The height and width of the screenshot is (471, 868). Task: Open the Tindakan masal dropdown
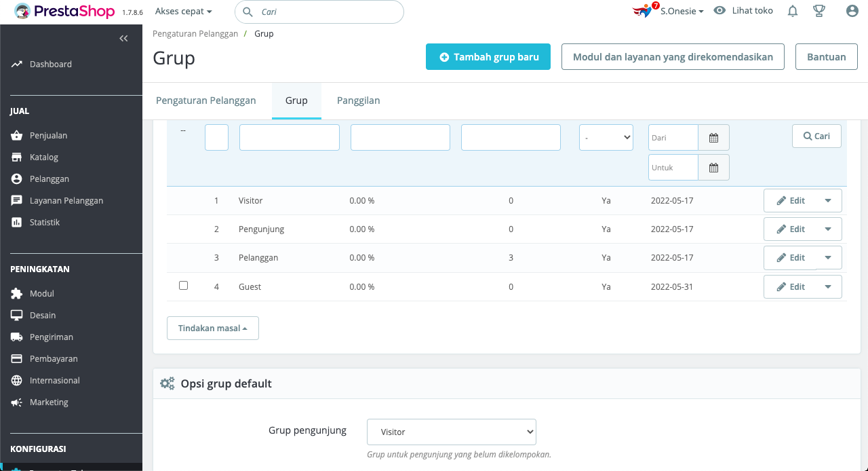tap(213, 328)
